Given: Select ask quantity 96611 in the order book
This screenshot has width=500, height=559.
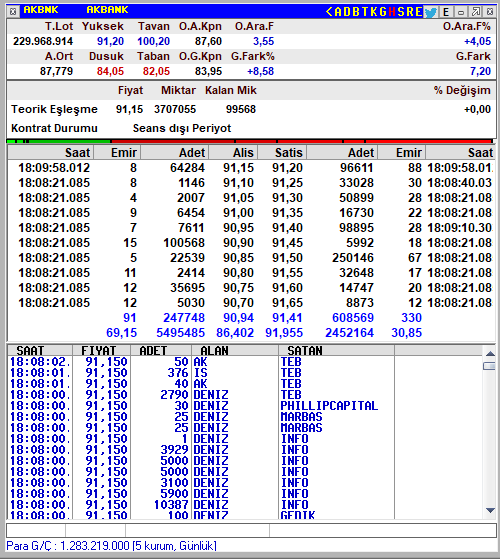Looking at the screenshot, I should [x=357, y=168].
